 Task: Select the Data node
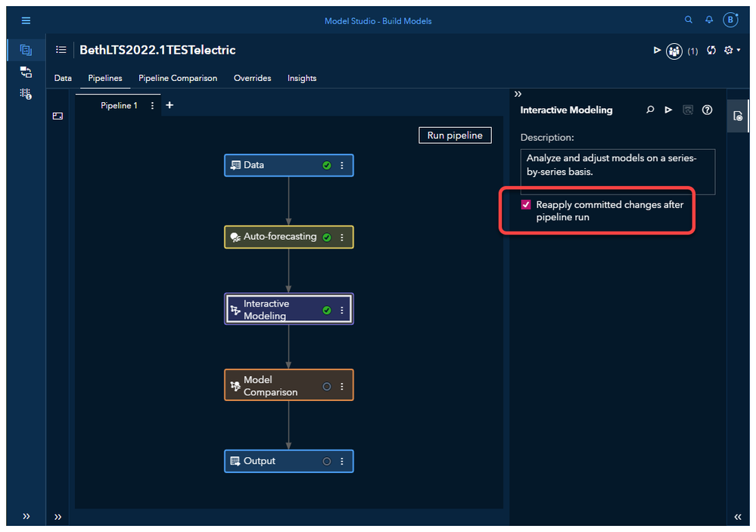[289, 166]
